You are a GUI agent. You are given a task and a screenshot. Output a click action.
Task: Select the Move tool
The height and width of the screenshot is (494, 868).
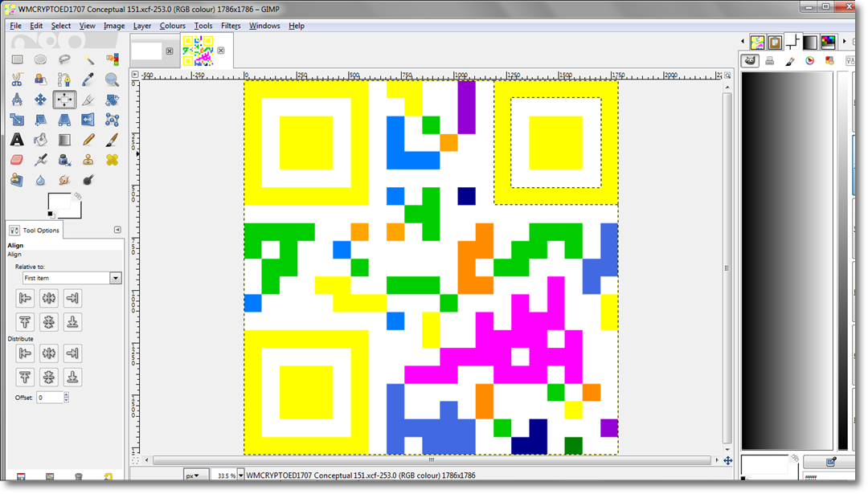coord(40,100)
